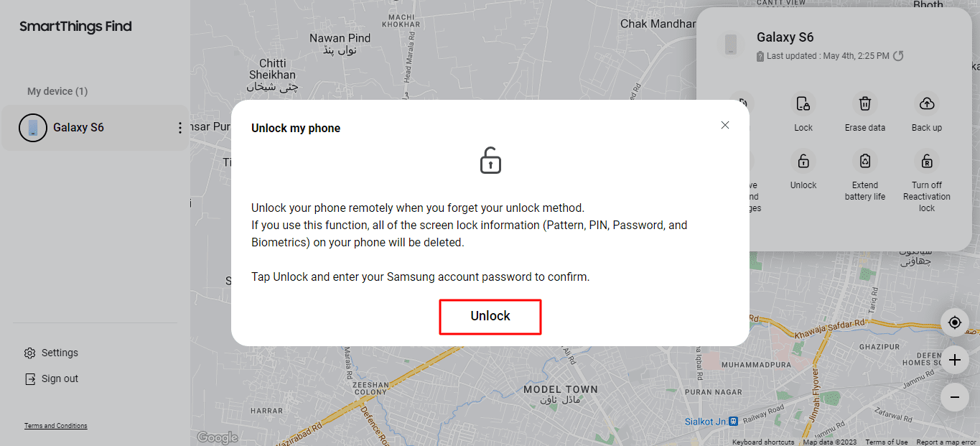Viewport: 980px width, 446px height.
Task: Confirm with the Unlock button in dialog
Action: point(490,316)
